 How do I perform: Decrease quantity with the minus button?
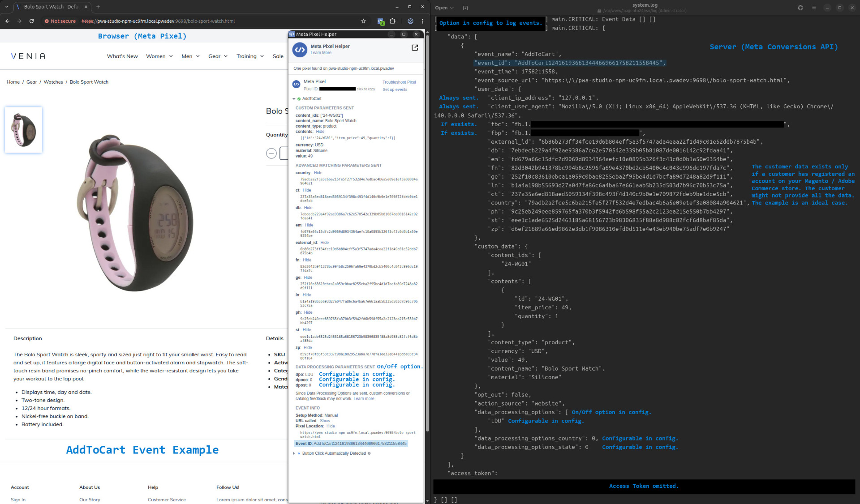[x=271, y=154]
